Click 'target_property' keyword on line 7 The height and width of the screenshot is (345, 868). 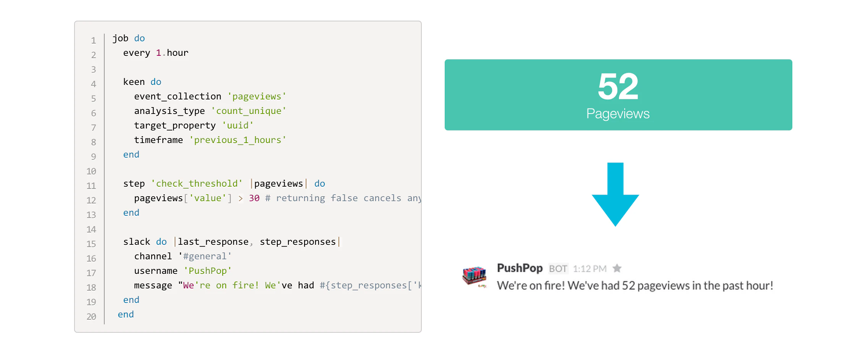175,125
